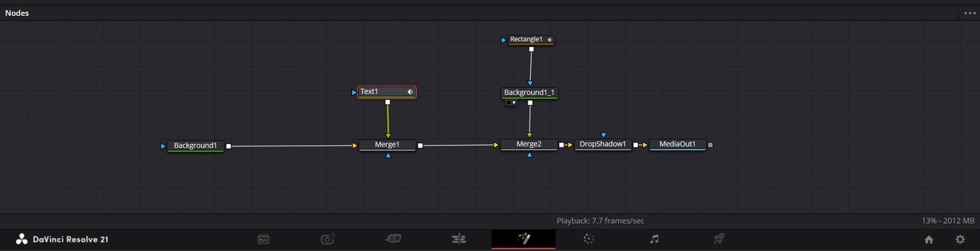This screenshot has width=980, height=251.
Task: Click blue mask input below Merge1
Action: [388, 155]
